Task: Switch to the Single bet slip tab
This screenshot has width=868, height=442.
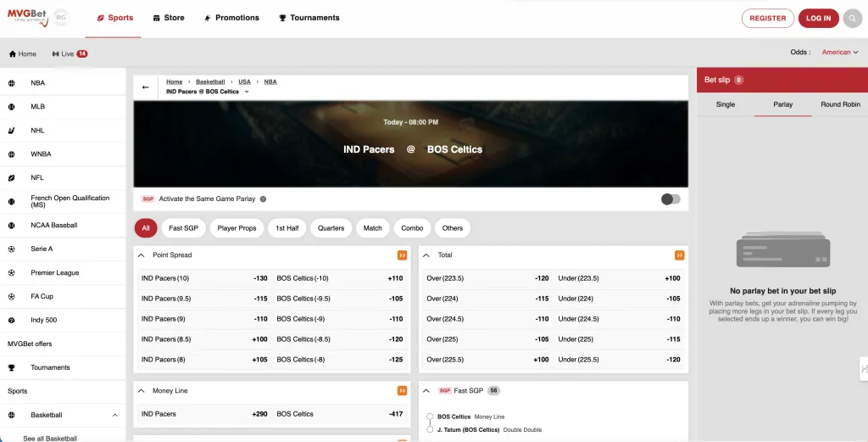Action: click(726, 104)
